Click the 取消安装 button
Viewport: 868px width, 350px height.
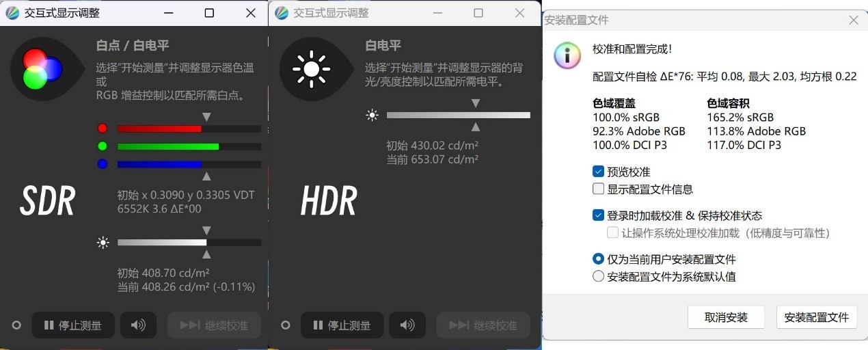pos(726,317)
